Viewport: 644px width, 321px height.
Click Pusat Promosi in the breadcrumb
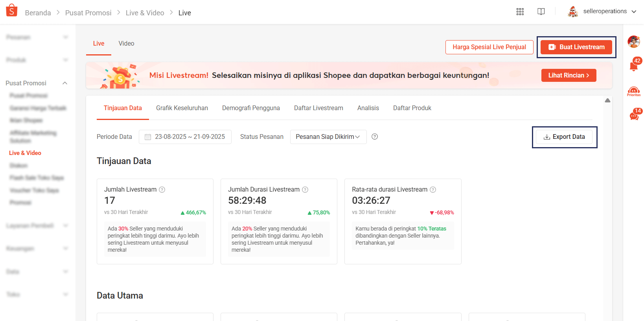[x=88, y=13]
